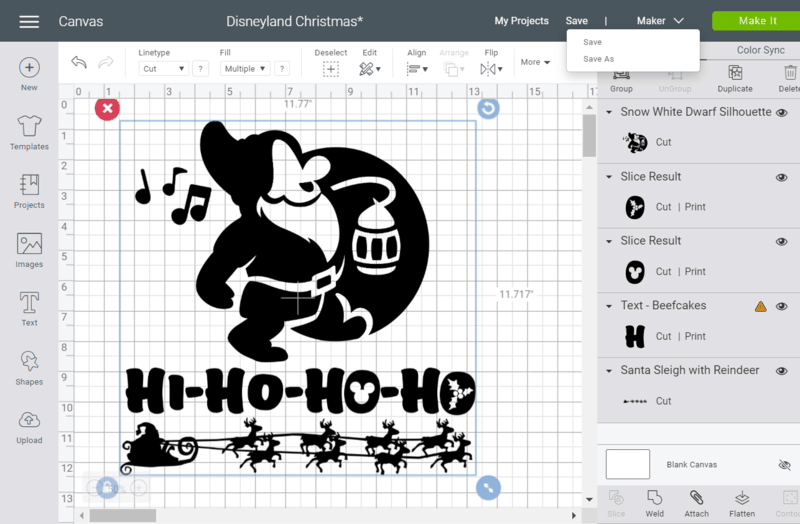The image size is (800, 524).
Task: Collapse the Text - Beefcakes group
Action: (x=609, y=306)
